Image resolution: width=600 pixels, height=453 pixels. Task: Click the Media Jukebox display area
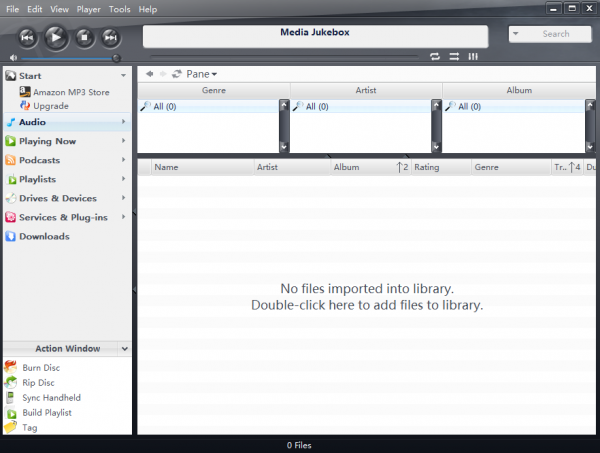click(315, 36)
